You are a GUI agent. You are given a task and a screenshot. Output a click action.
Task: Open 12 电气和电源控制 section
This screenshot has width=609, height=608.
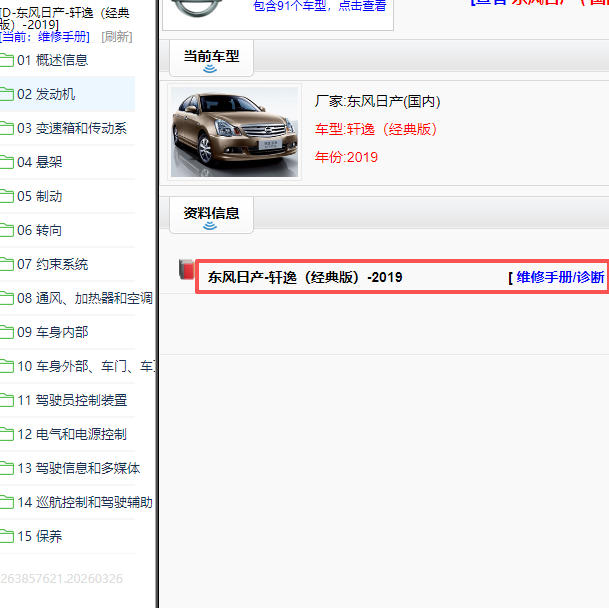(x=72, y=434)
